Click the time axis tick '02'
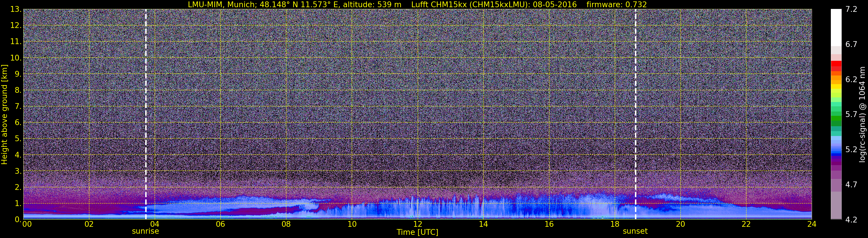Screen dimensions: 868x238 (89, 224)
